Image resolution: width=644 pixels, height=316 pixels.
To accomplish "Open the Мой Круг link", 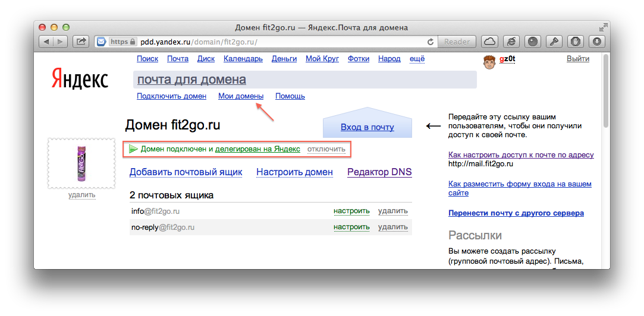I will tap(322, 59).
